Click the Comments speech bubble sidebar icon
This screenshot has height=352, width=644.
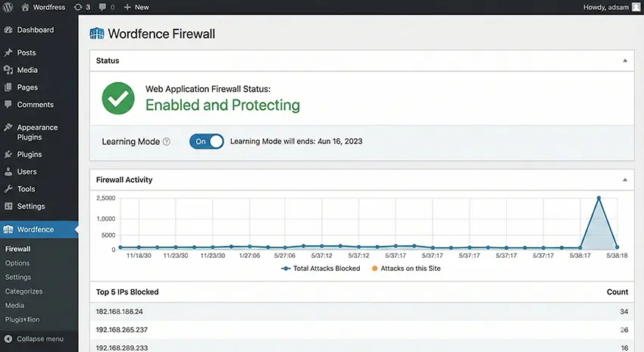(x=8, y=105)
